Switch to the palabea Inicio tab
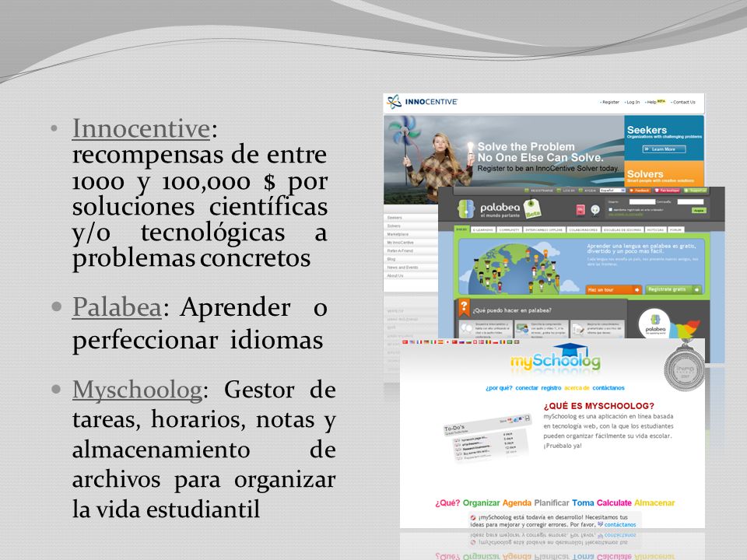The width and height of the screenshot is (747, 560). 462,229
